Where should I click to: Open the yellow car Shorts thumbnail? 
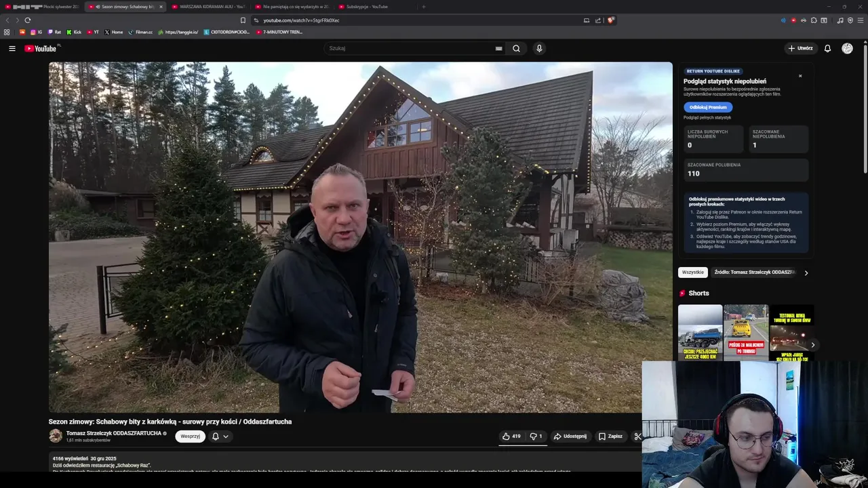745,332
